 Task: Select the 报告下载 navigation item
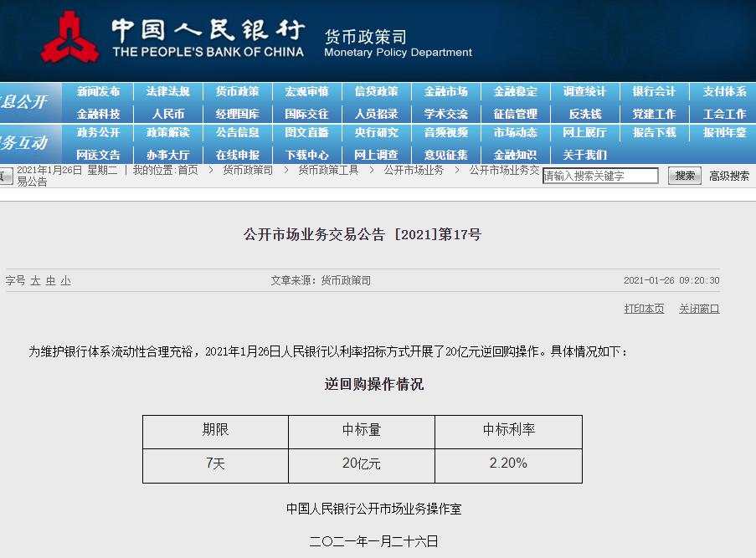click(x=654, y=132)
